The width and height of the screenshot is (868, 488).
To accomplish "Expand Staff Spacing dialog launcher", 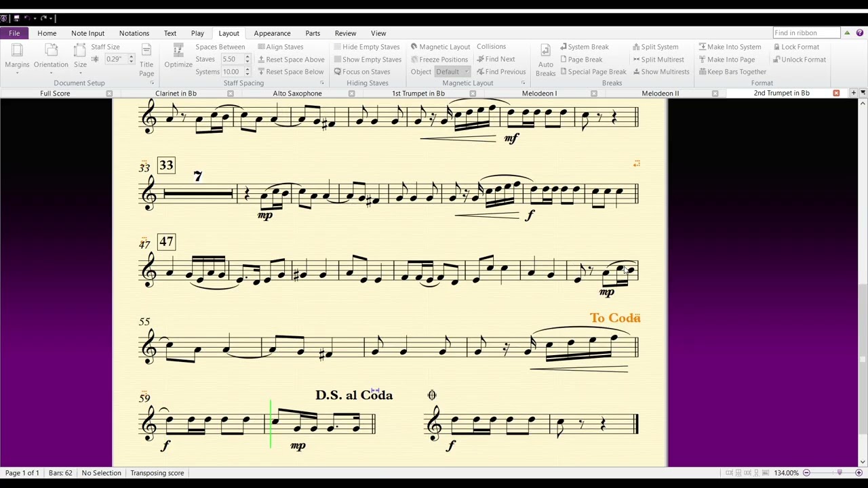I will click(x=322, y=83).
